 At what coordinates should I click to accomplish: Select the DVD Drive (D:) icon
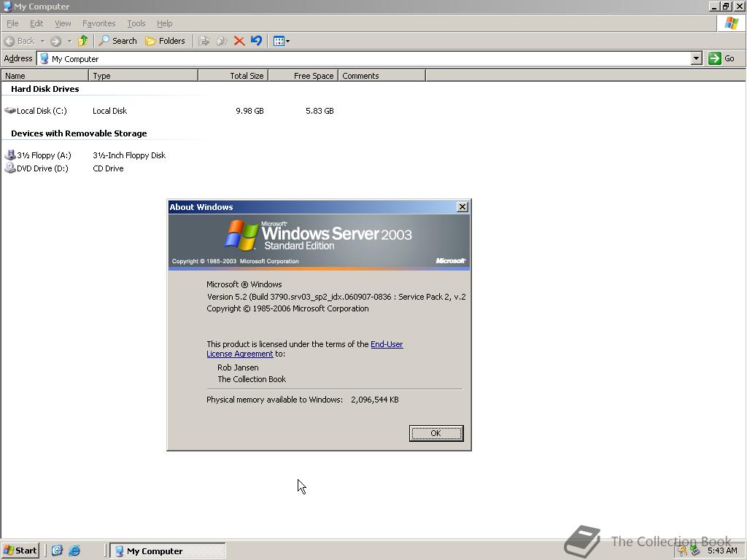click(10, 168)
